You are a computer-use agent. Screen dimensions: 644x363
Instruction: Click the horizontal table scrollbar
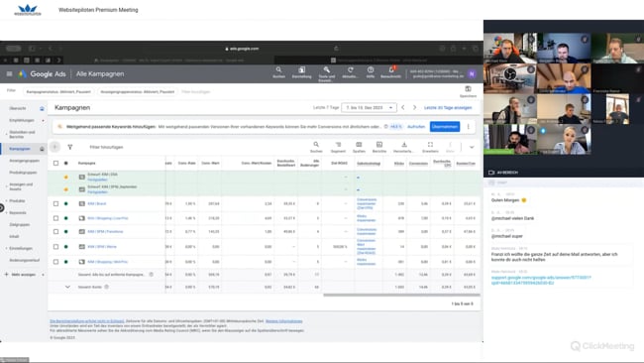coord(401,295)
